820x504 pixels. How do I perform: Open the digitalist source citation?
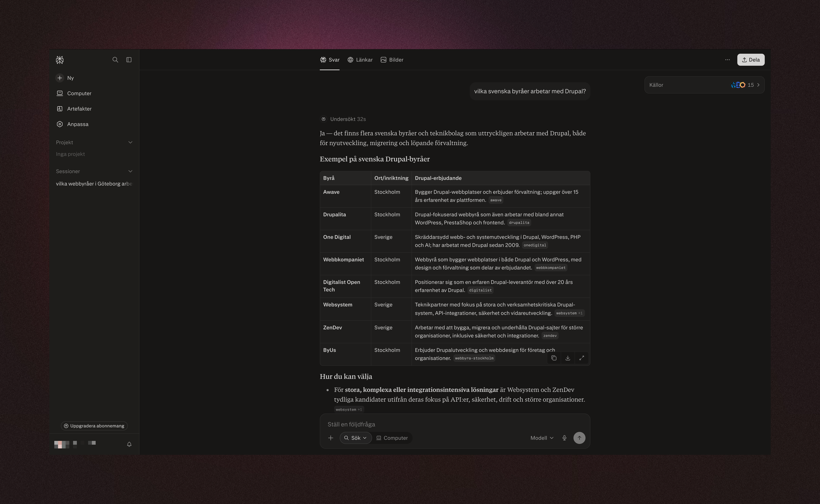(480, 290)
